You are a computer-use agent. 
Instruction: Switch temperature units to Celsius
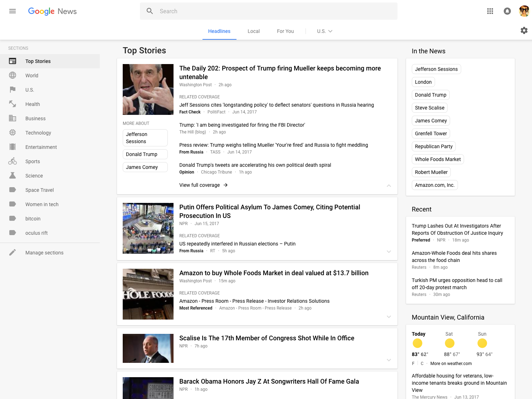click(x=422, y=364)
